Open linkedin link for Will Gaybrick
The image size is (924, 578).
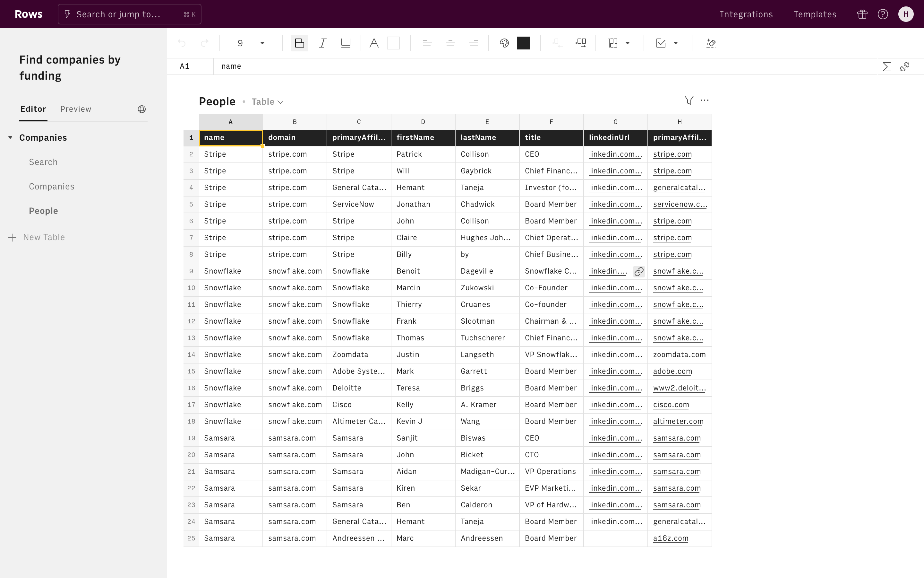click(x=615, y=171)
